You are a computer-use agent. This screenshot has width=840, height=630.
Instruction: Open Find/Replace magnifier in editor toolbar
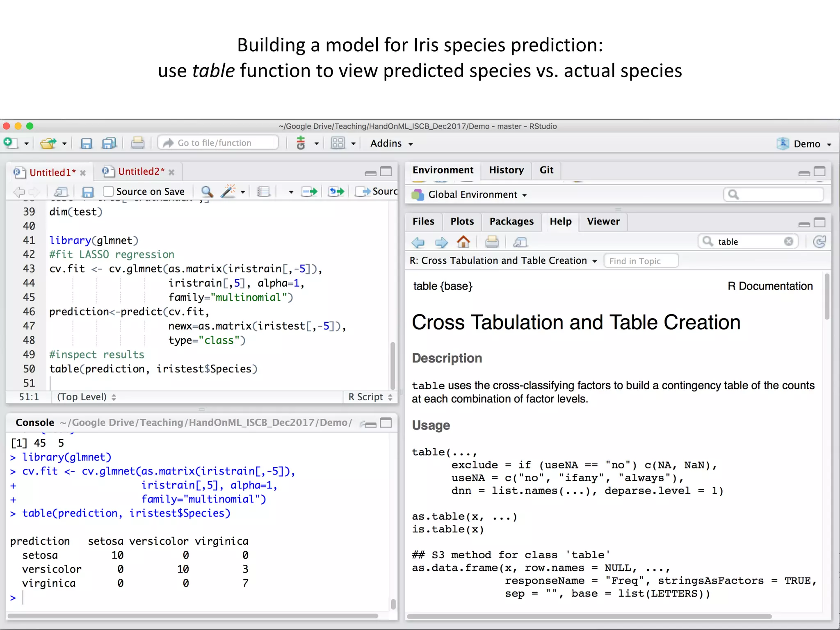coord(207,191)
